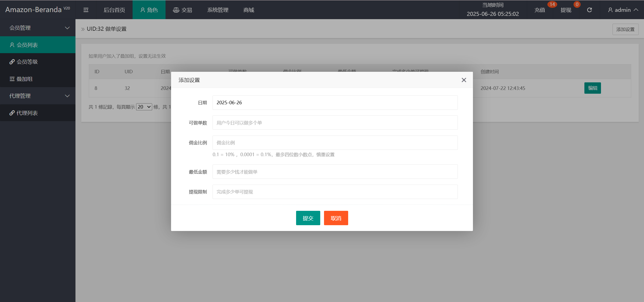
Task: Select 会员列表 user-icon sidebar item
Action: [27, 45]
